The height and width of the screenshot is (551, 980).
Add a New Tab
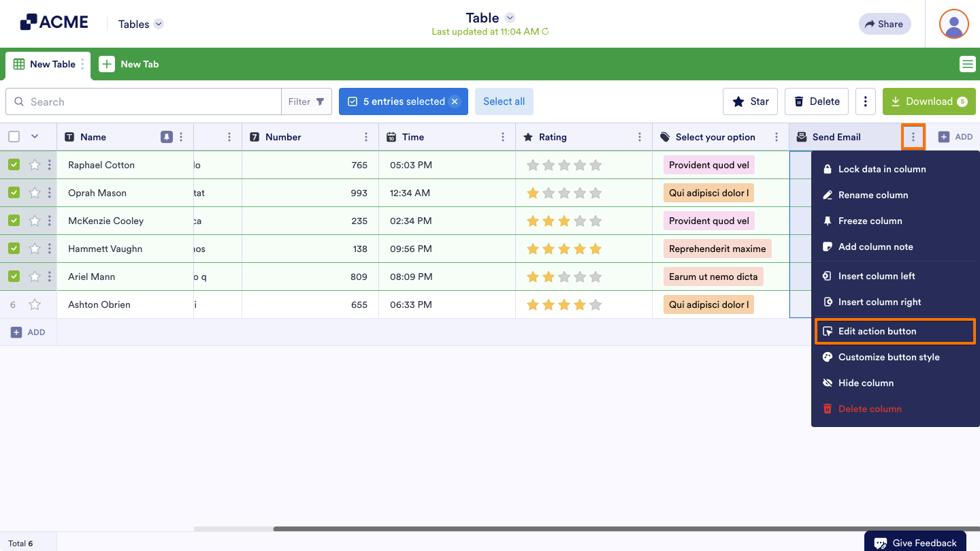(x=129, y=64)
